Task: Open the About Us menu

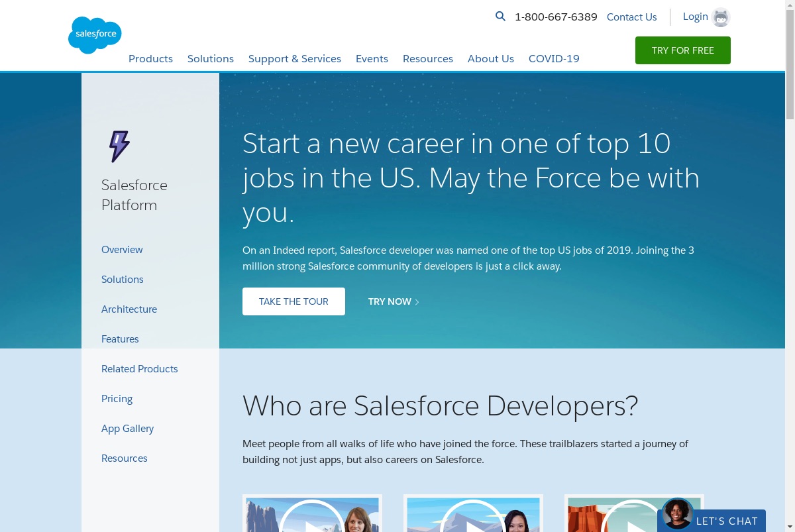Action: (491, 58)
